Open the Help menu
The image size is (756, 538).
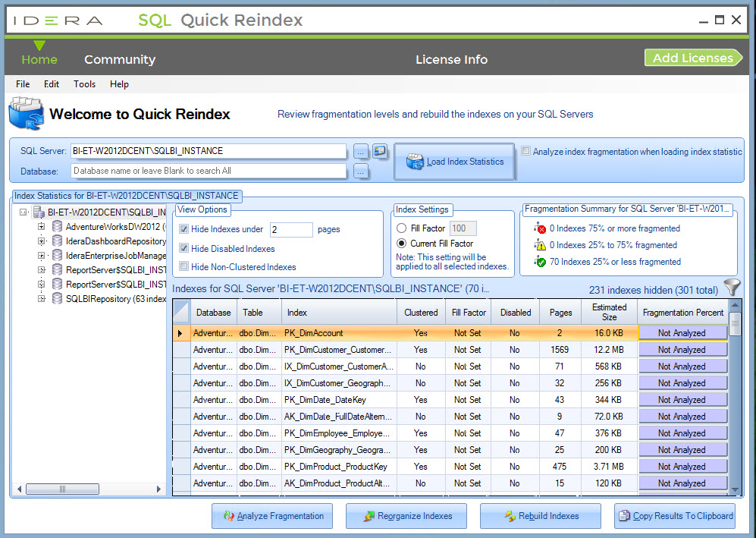coord(119,84)
